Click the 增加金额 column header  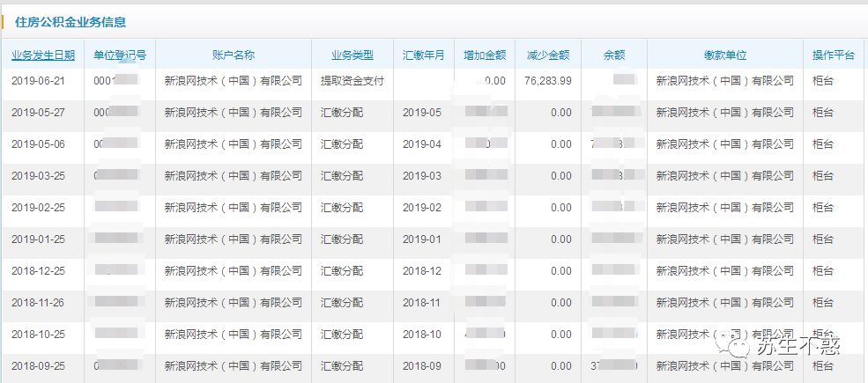coord(485,55)
